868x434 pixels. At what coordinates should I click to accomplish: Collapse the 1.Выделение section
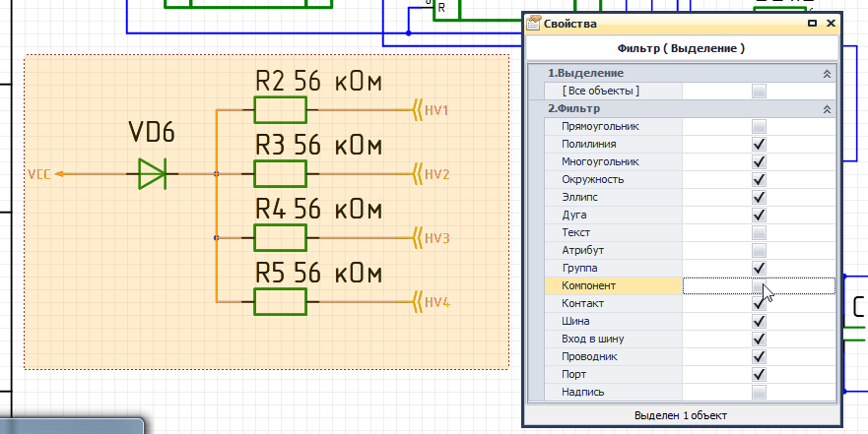click(827, 74)
